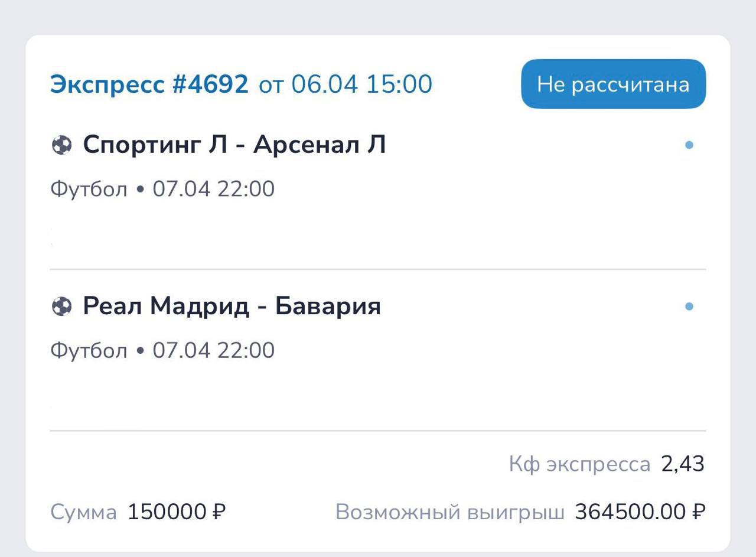Click the 07.04 22:00 time under Спортинг match
This screenshot has height=557, width=756.
click(x=214, y=190)
